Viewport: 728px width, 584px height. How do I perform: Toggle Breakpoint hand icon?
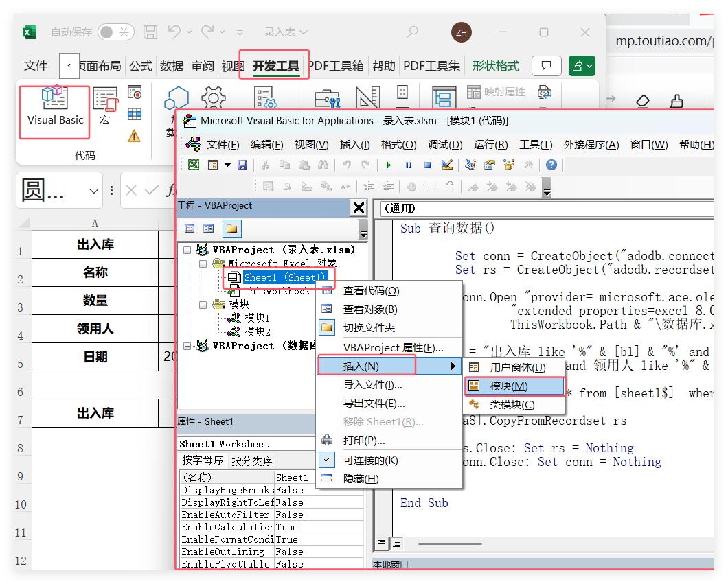411,187
